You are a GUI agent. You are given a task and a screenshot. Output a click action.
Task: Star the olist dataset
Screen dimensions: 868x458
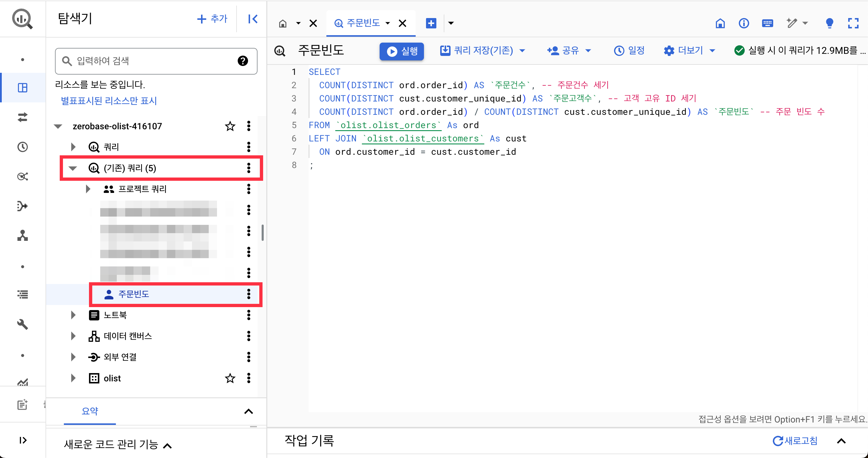[x=230, y=378]
